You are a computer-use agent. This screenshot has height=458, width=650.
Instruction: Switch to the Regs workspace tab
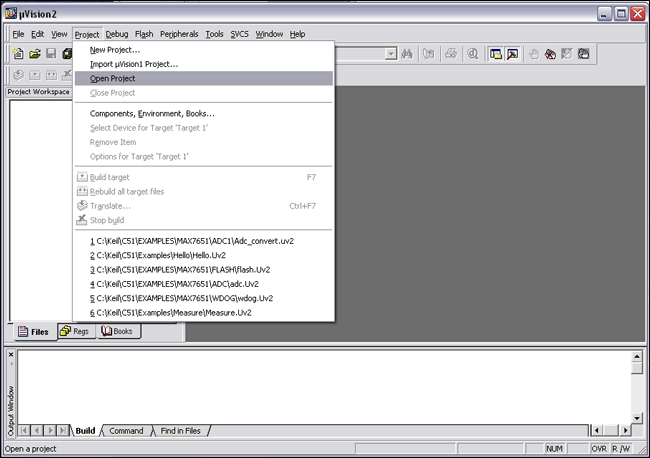(x=75, y=331)
